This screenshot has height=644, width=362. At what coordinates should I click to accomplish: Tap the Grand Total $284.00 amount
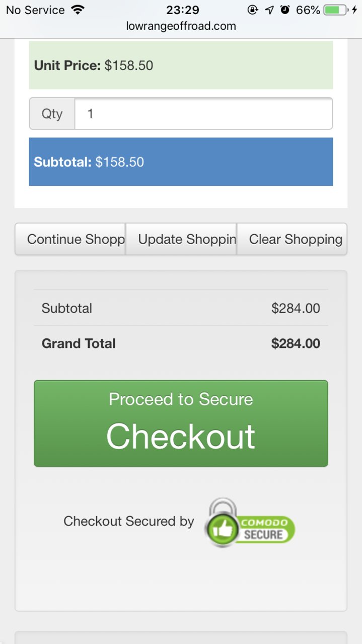(x=296, y=343)
